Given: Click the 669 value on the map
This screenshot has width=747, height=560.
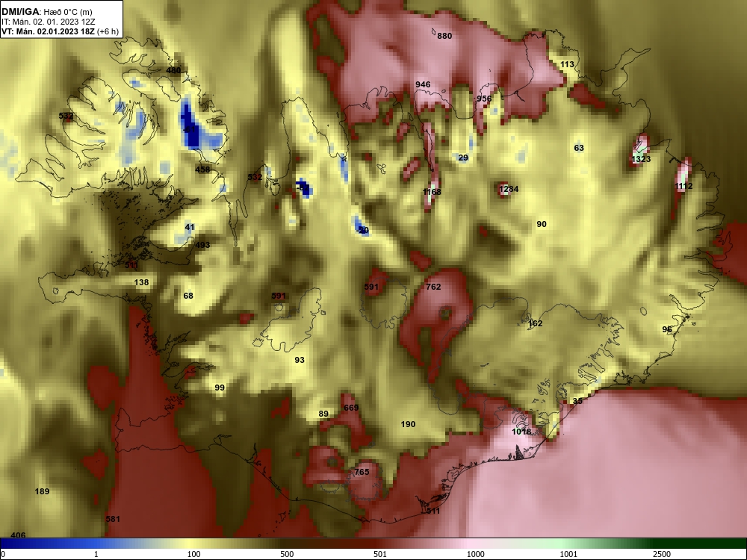Looking at the screenshot, I should tap(351, 408).
